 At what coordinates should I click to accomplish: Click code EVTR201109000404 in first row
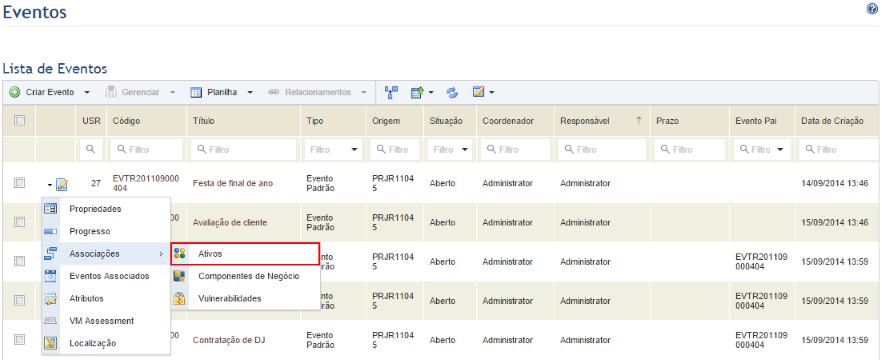pos(146,183)
